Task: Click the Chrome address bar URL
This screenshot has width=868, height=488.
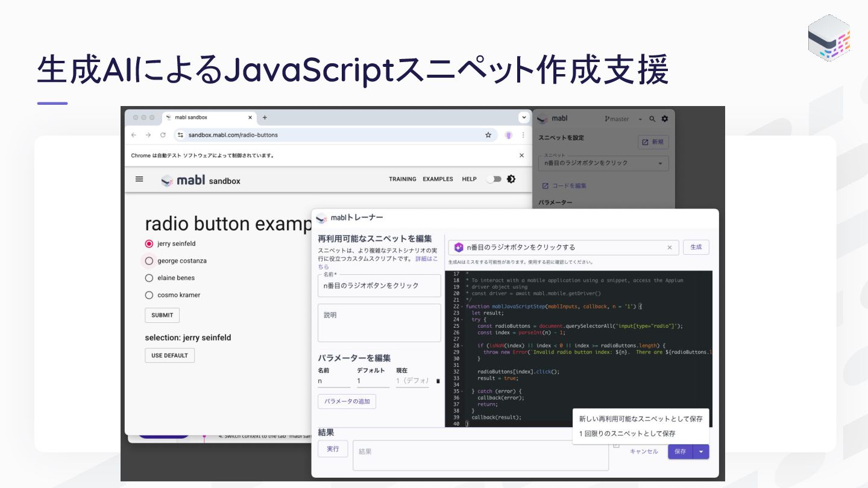Action: pyautogui.click(x=233, y=135)
